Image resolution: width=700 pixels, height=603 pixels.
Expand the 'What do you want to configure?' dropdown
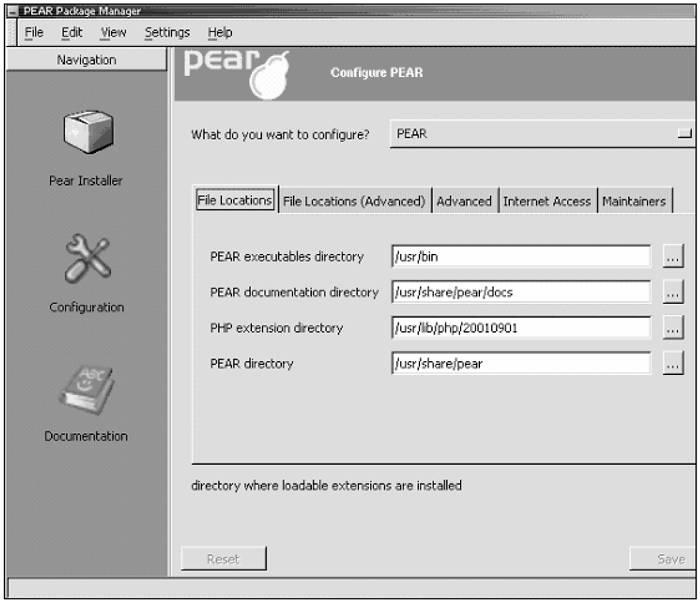tap(542, 133)
